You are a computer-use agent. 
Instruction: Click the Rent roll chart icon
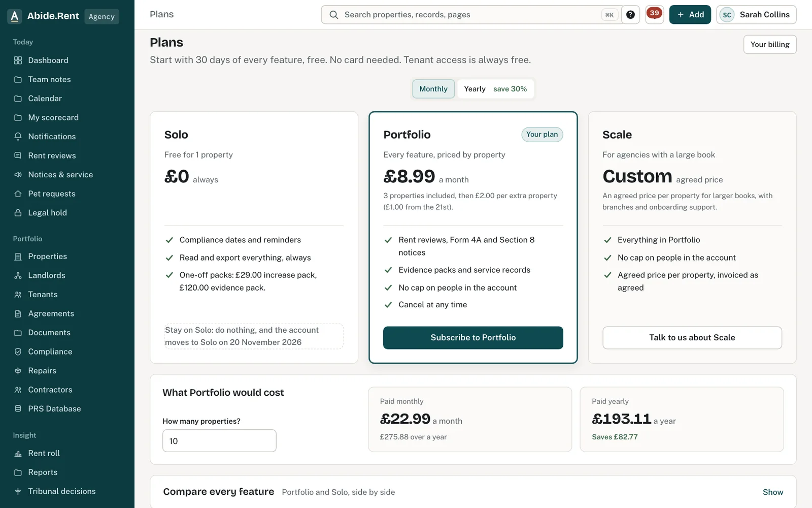tap(18, 453)
